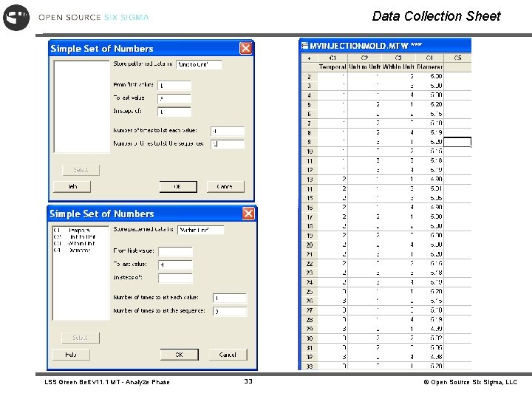The width and height of the screenshot is (532, 399).
Task: Click the empty column list box in upper dialog
Action: 81,107
